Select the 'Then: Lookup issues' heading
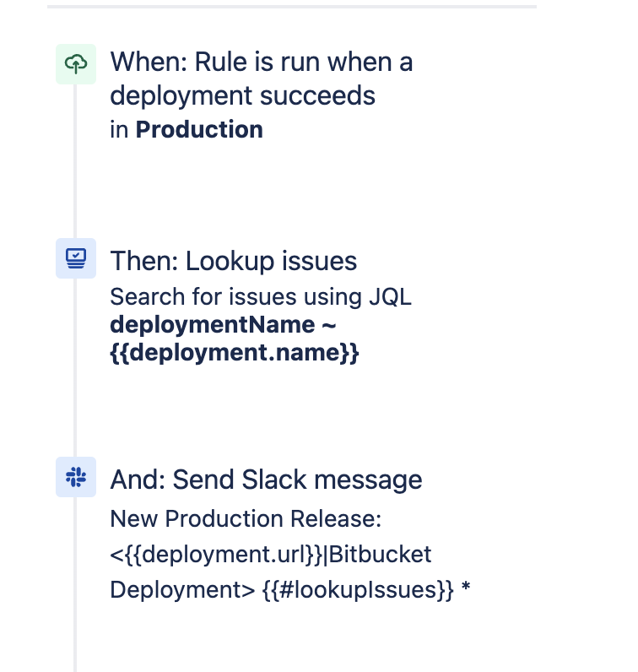 click(x=234, y=261)
